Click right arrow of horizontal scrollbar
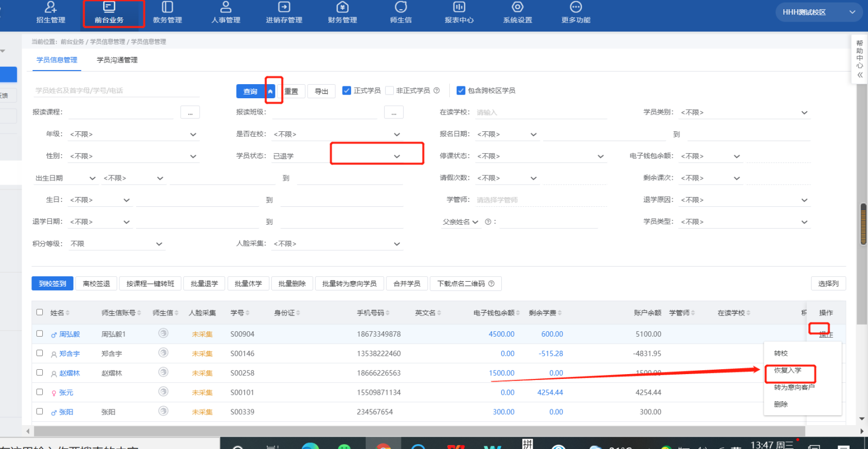This screenshot has width=868, height=449. pos(862,431)
